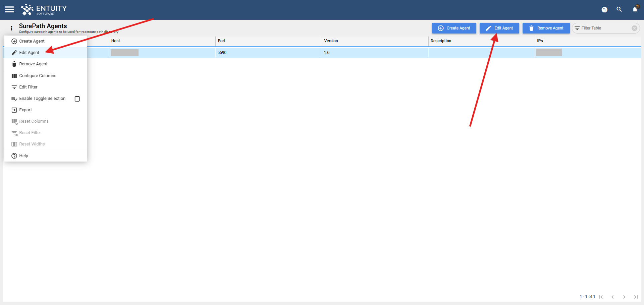Select the version 1.0 cell
The width and height of the screenshot is (644, 305).
pyautogui.click(x=375, y=53)
